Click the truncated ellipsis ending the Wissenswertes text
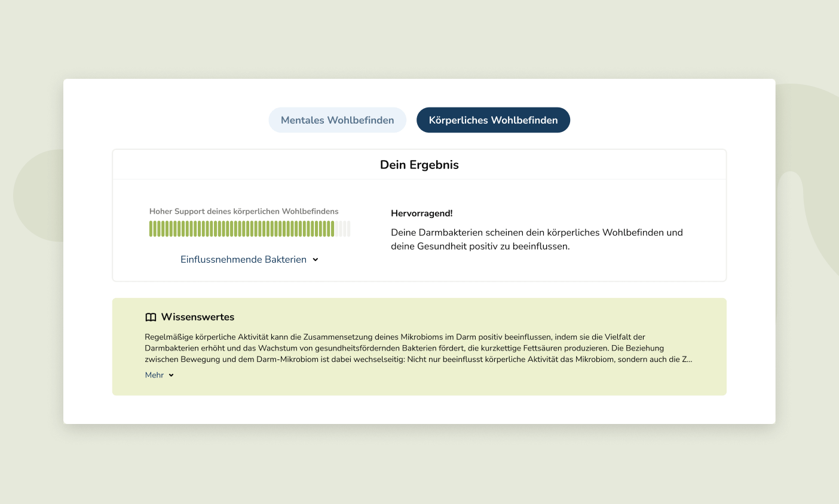Viewport: 839px width, 504px height. [x=690, y=359]
